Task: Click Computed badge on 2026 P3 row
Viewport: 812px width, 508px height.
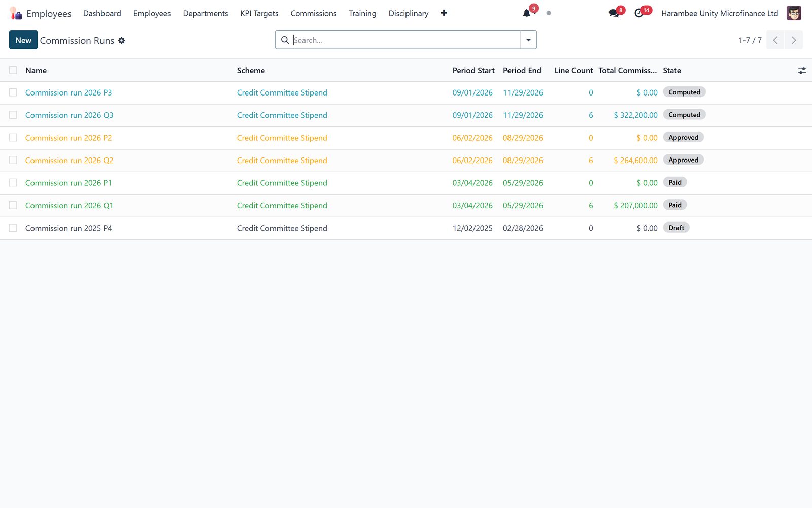Action: (x=684, y=92)
